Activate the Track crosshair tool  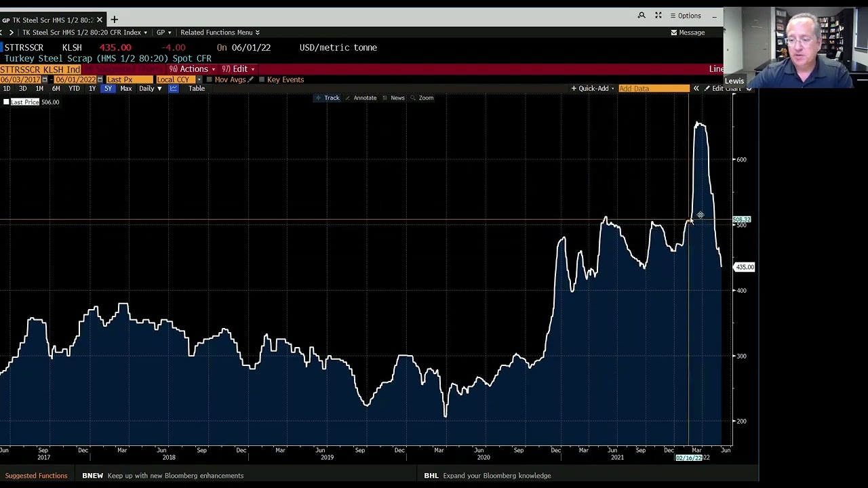pos(327,98)
